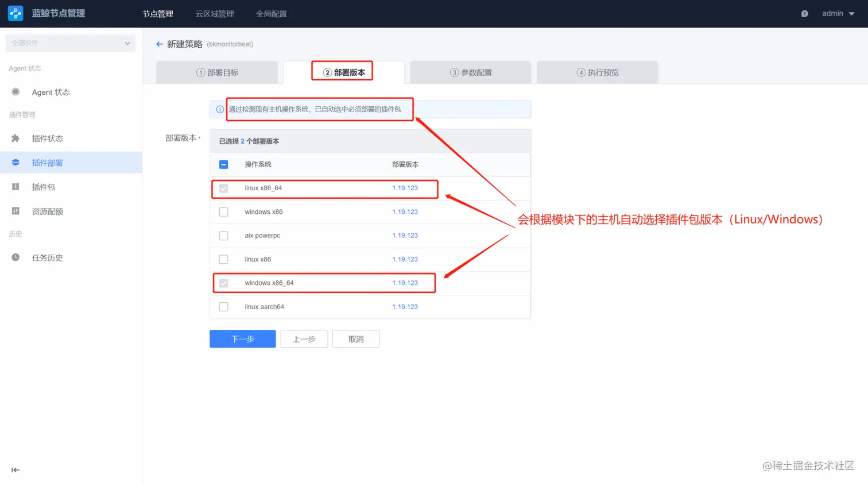Click the 下一步 button
Image resolution: width=868 pixels, height=485 pixels.
coord(243,339)
